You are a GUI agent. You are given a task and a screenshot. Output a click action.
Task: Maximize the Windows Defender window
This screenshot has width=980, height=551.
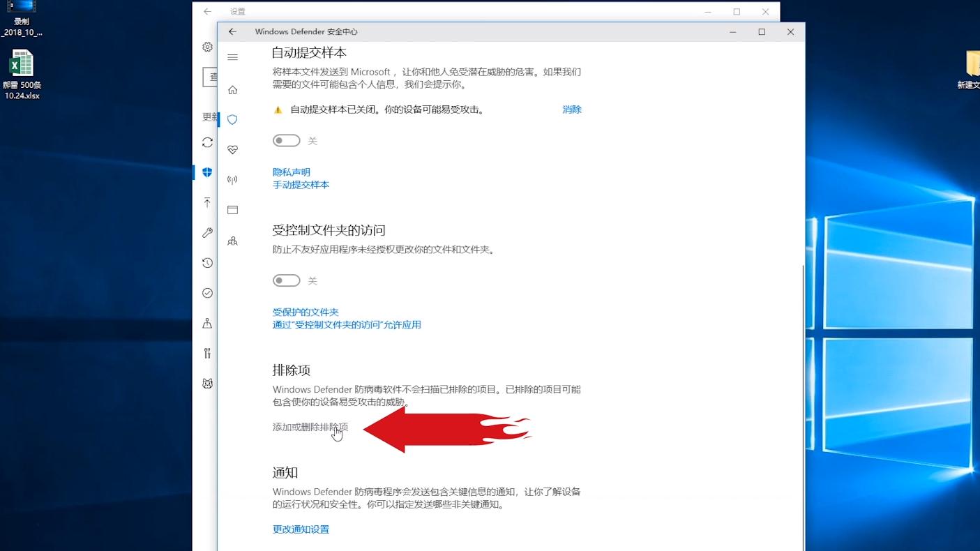click(x=762, y=32)
